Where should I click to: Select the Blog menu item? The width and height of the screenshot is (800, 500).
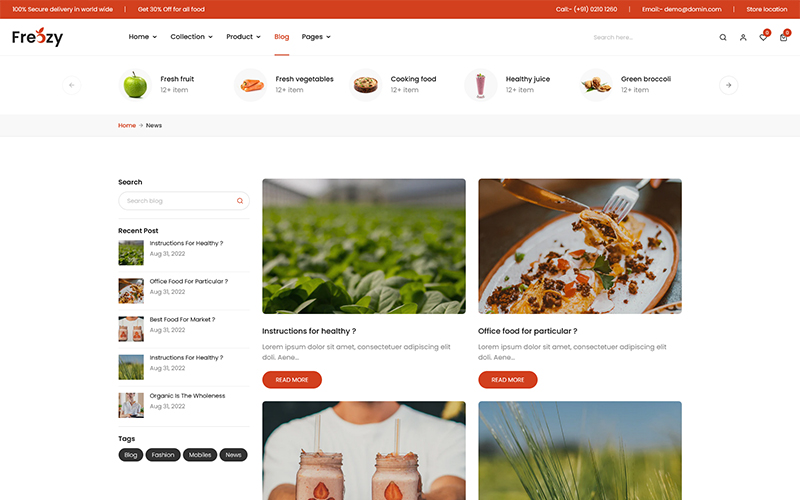(281, 37)
